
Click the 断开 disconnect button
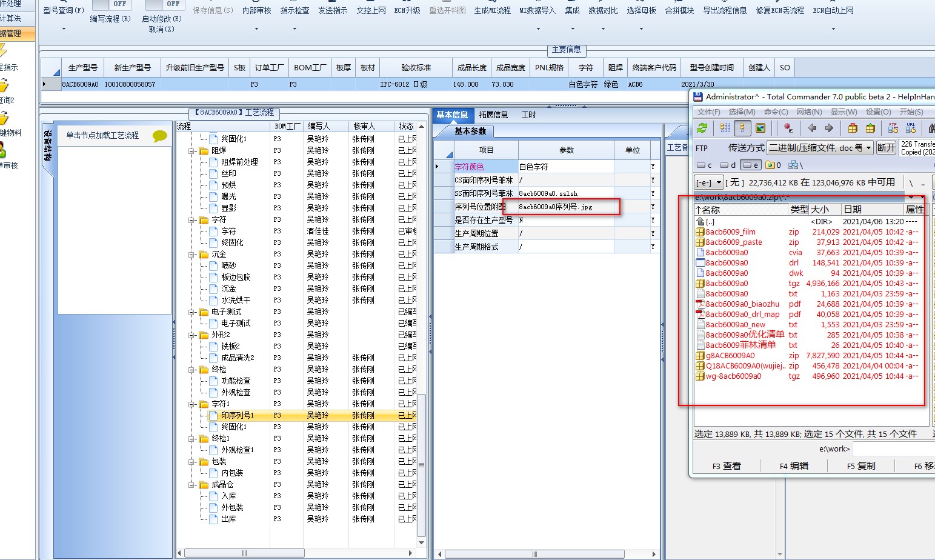click(x=886, y=148)
